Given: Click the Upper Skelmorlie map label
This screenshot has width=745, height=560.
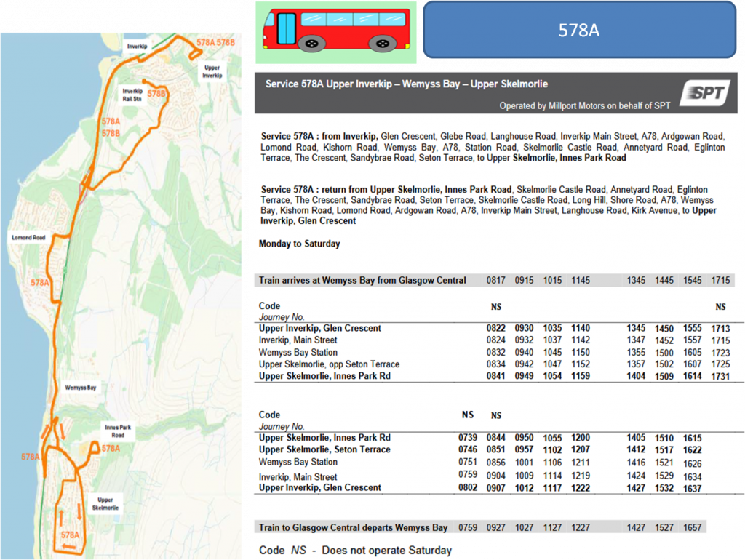Looking at the screenshot, I should [x=105, y=504].
